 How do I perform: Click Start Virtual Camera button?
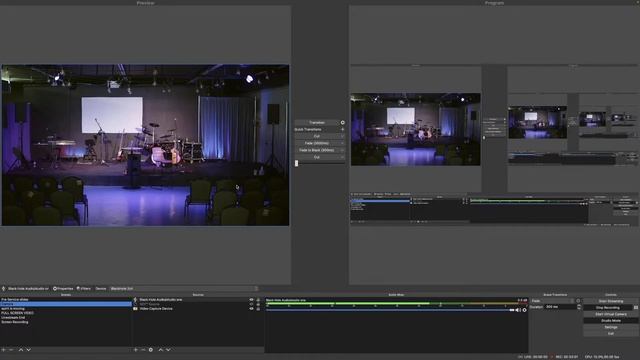[x=611, y=314]
